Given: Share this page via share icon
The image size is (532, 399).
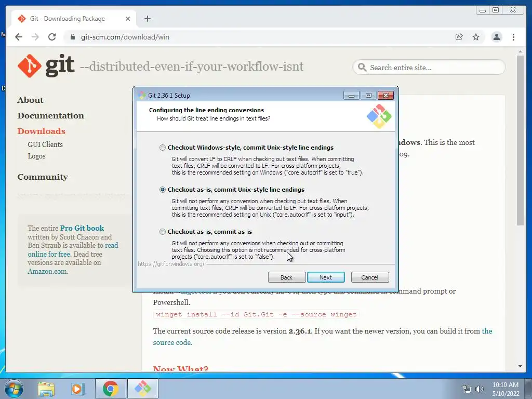Looking at the screenshot, I should click(459, 37).
